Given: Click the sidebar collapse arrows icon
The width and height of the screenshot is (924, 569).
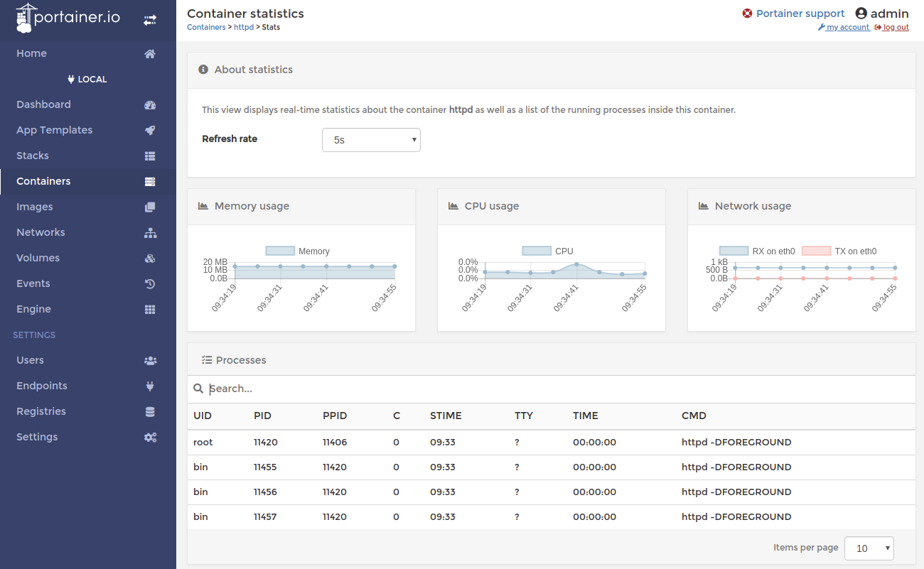Looking at the screenshot, I should [x=150, y=21].
